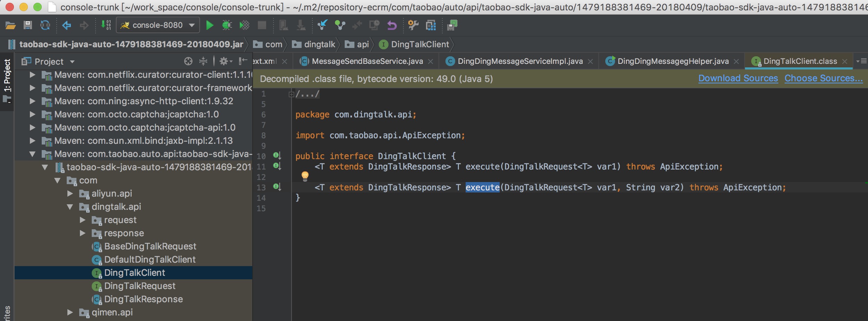Start debugging with the Debug icon
The height and width of the screenshot is (321, 868).
click(227, 25)
